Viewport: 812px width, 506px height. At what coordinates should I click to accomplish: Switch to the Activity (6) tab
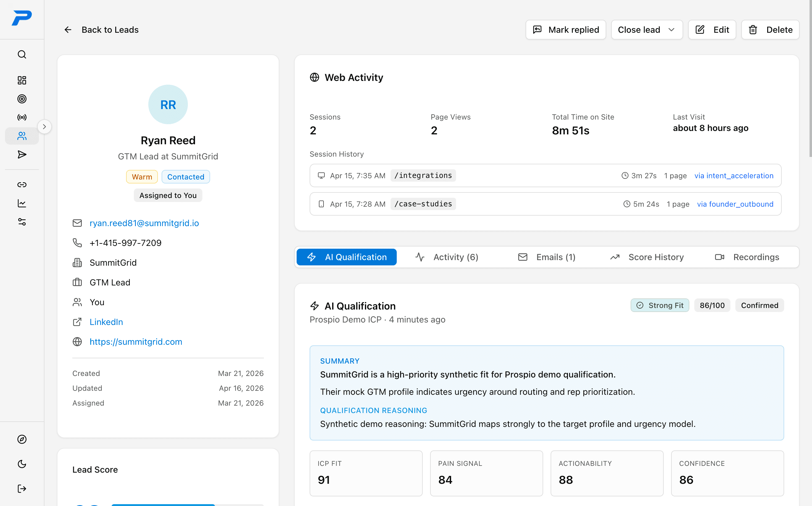(447, 257)
